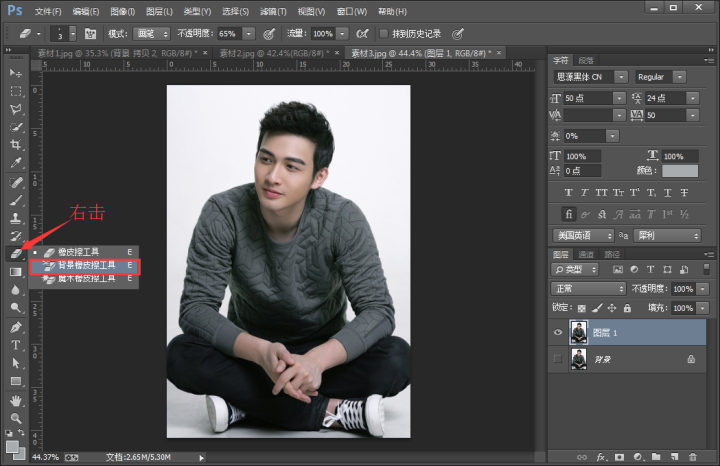
Task: Switch to the 通道 panel tab
Action: [586, 255]
